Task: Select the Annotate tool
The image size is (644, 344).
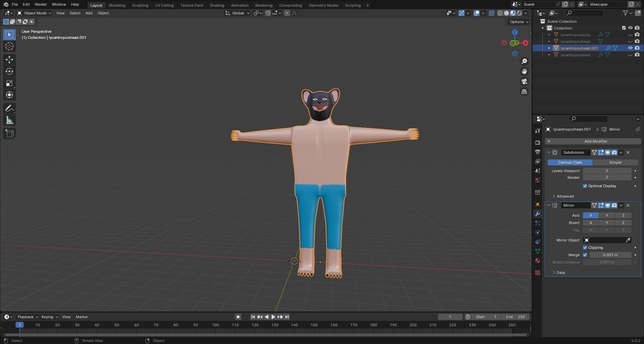Action: point(9,109)
